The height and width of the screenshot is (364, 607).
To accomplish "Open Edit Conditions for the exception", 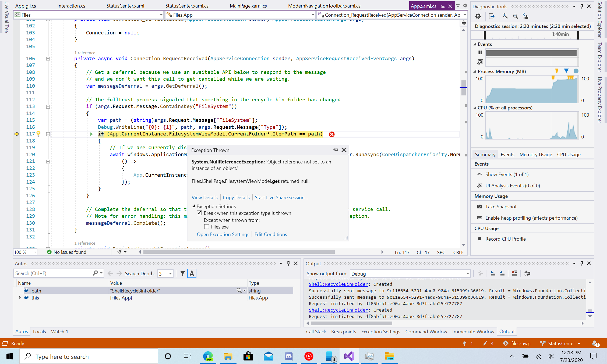I will click(270, 234).
